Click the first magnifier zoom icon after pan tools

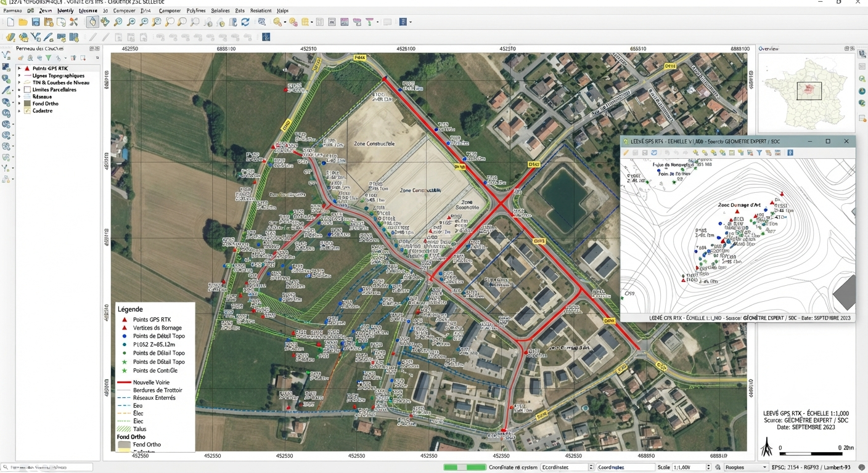click(118, 22)
